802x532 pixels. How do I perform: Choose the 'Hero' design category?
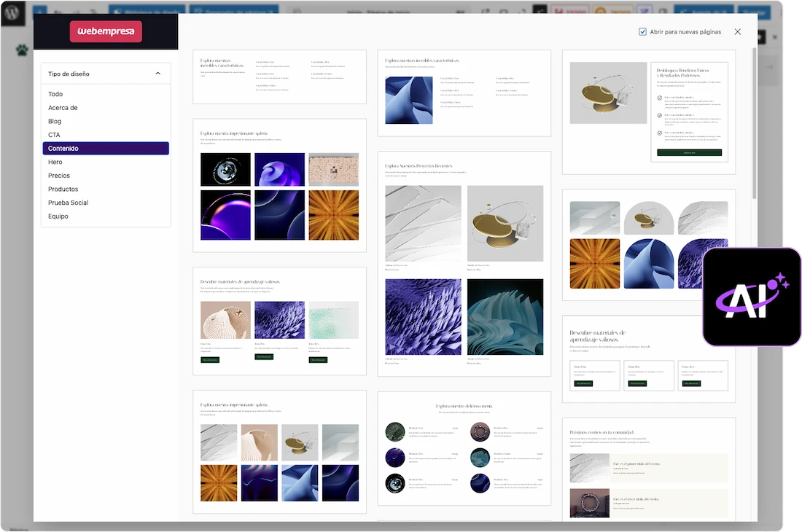tap(55, 162)
